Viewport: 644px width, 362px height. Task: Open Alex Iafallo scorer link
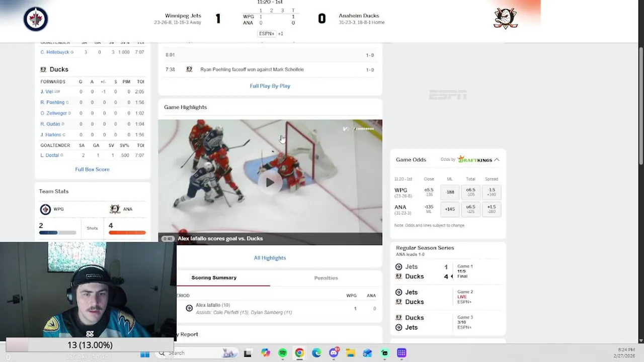pyautogui.click(x=208, y=305)
